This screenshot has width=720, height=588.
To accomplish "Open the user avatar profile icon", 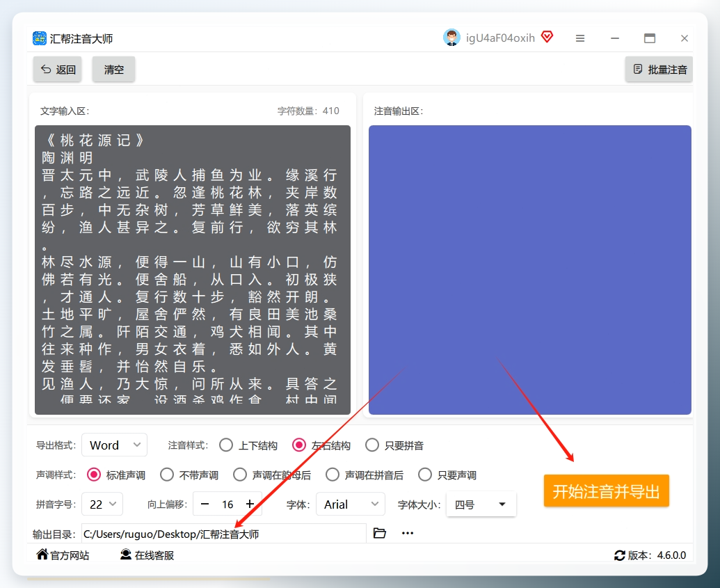I will pos(451,38).
